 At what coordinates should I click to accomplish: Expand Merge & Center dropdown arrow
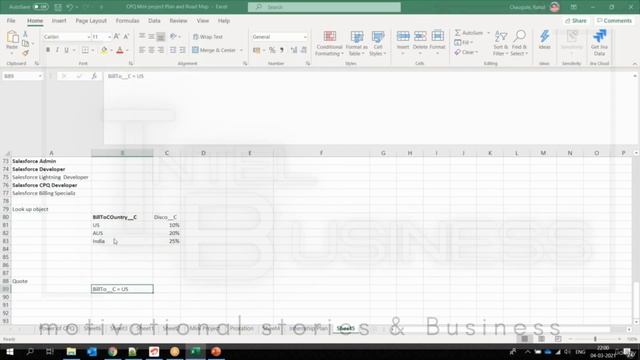pos(241,50)
